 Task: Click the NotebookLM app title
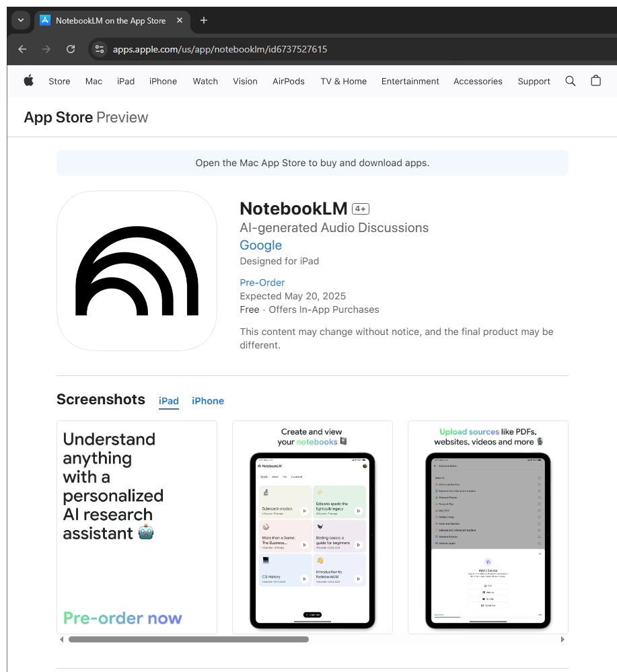pos(293,209)
